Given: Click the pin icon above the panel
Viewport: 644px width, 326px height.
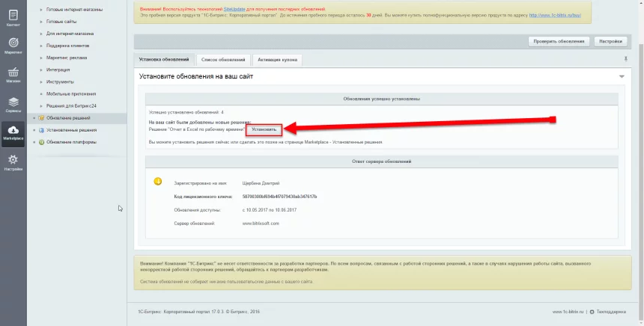Looking at the screenshot, I should 625,59.
